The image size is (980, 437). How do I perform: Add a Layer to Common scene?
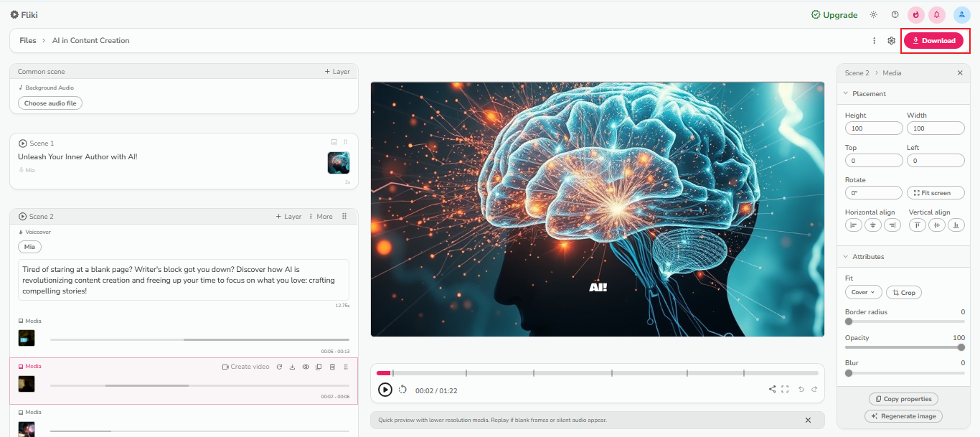[337, 72]
